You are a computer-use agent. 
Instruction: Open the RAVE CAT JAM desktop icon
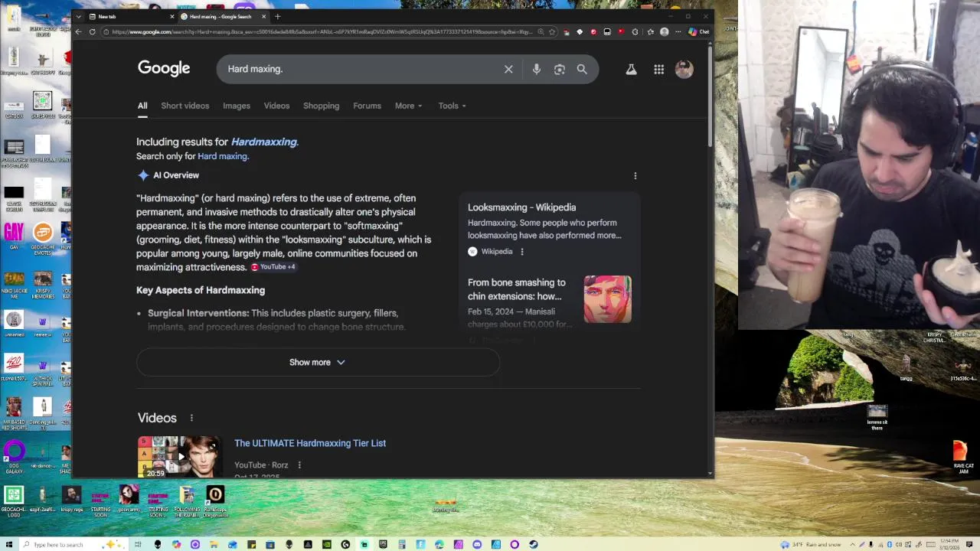[x=962, y=458]
